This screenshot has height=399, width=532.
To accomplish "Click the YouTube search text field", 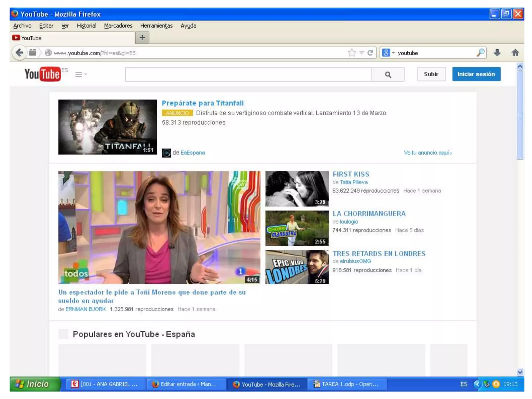I will (248, 75).
